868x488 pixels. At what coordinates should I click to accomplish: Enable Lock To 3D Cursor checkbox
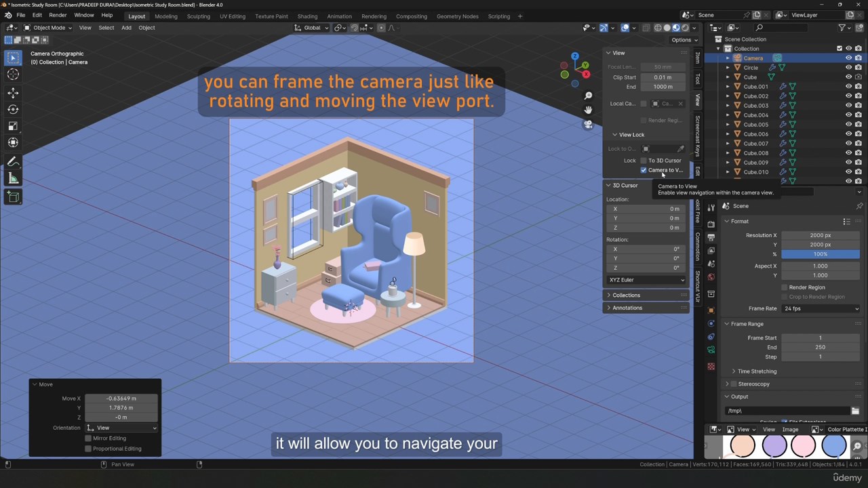pos(644,161)
